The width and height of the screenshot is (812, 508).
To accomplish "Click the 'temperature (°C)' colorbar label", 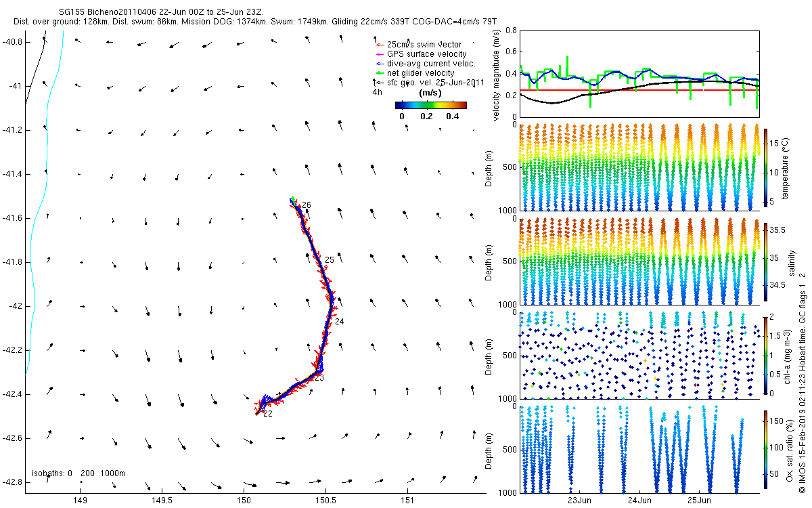I will (787, 167).
